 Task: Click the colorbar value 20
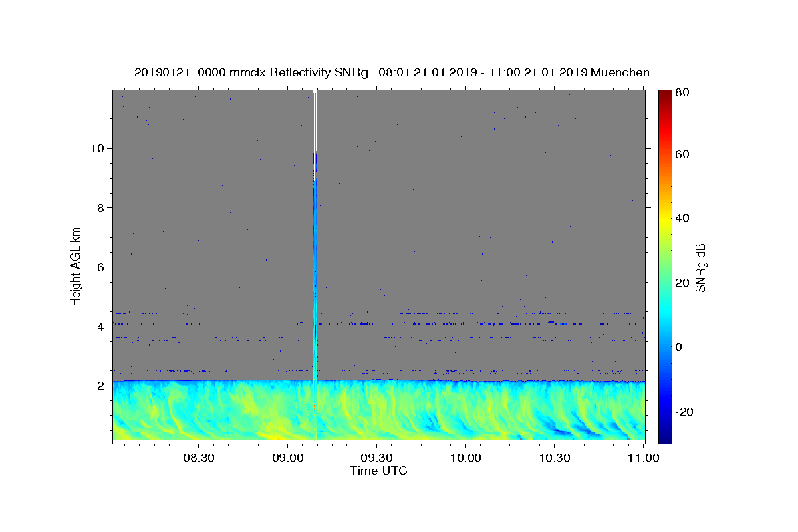click(x=682, y=283)
